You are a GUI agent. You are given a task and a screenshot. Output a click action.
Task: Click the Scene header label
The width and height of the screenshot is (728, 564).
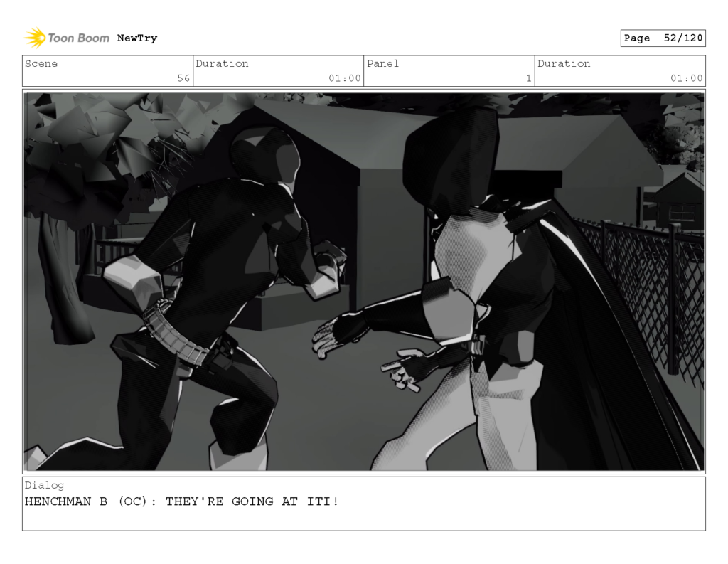(41, 63)
